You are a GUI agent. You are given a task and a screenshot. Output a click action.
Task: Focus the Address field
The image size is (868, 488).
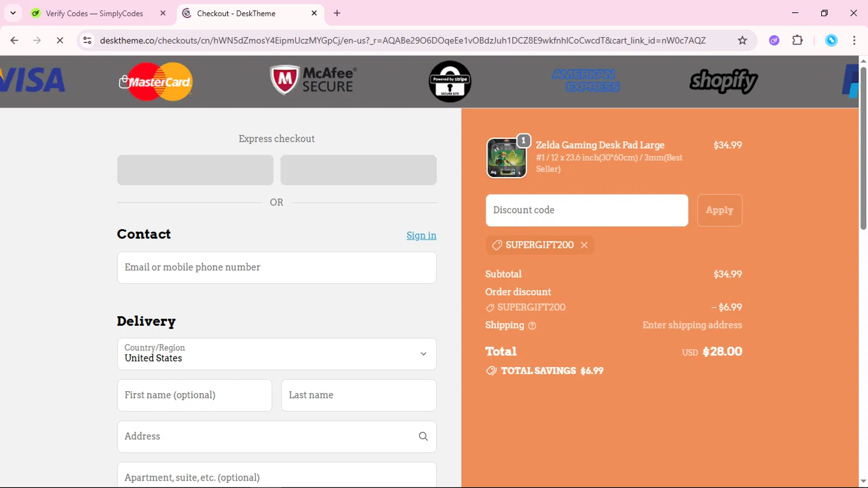pyautogui.click(x=277, y=436)
